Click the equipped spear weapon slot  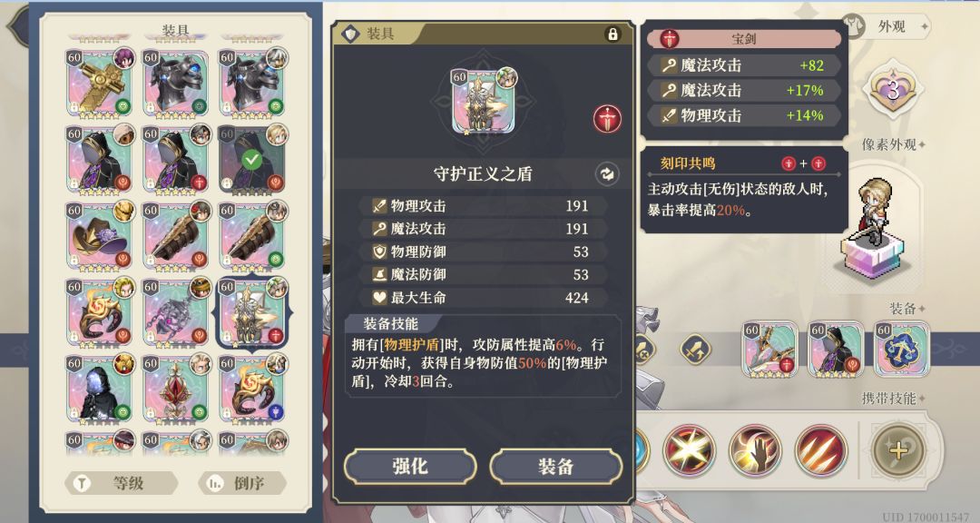click(x=769, y=349)
